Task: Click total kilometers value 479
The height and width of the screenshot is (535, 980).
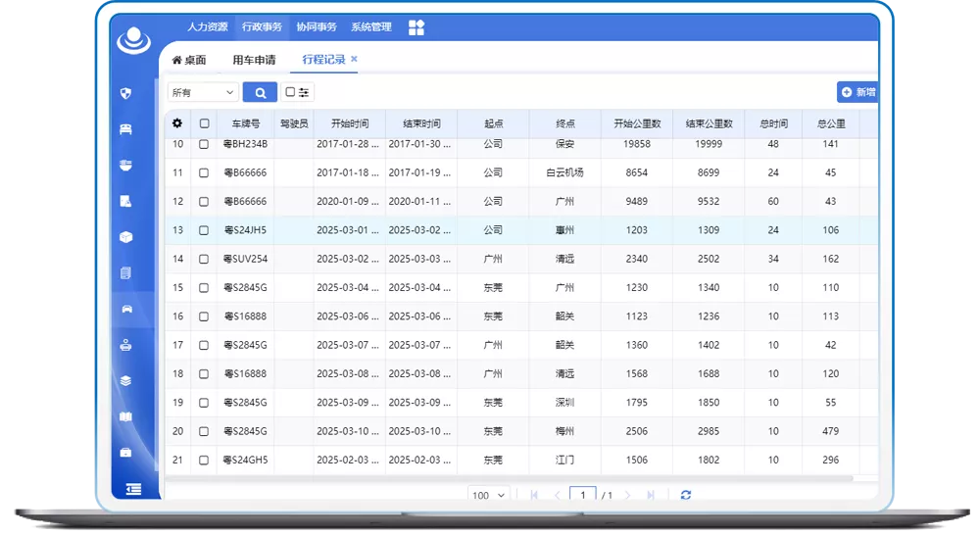Action: pos(831,431)
